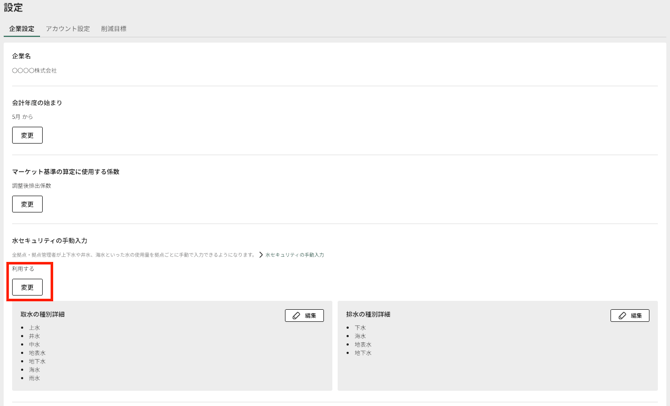
Task: Select the company name ○○○○株式会社
Action: click(34, 71)
